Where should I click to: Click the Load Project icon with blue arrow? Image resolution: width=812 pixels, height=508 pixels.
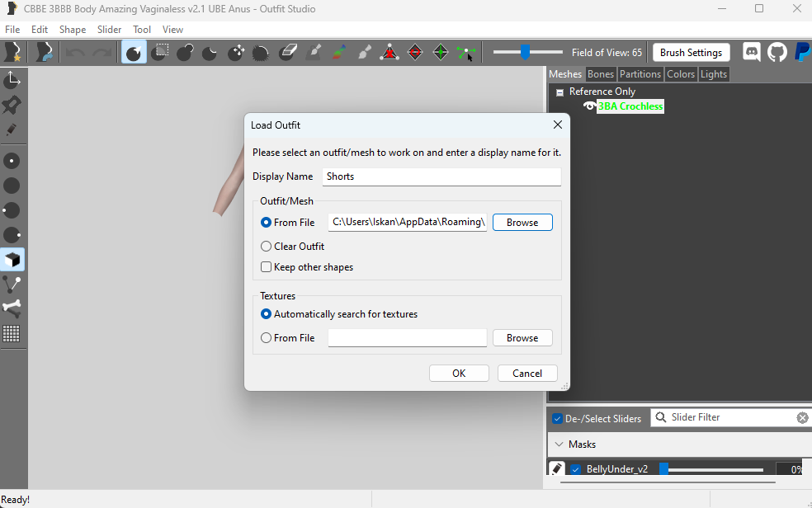pos(44,52)
